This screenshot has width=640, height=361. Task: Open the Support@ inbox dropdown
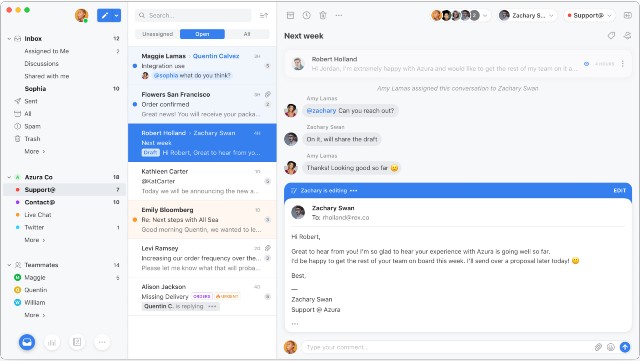point(589,16)
